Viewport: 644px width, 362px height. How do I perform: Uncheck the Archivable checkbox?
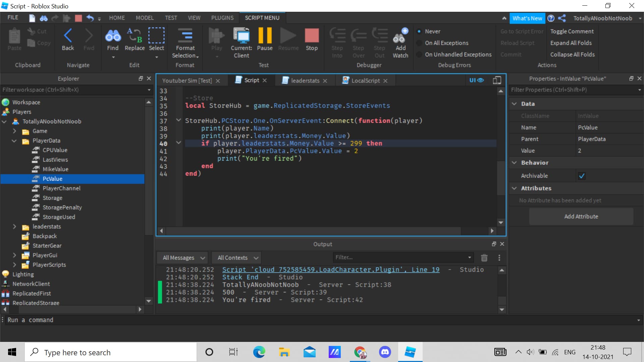tap(582, 176)
